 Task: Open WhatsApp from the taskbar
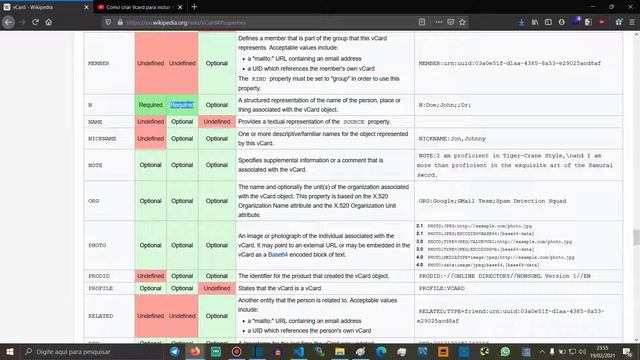click(x=505, y=352)
